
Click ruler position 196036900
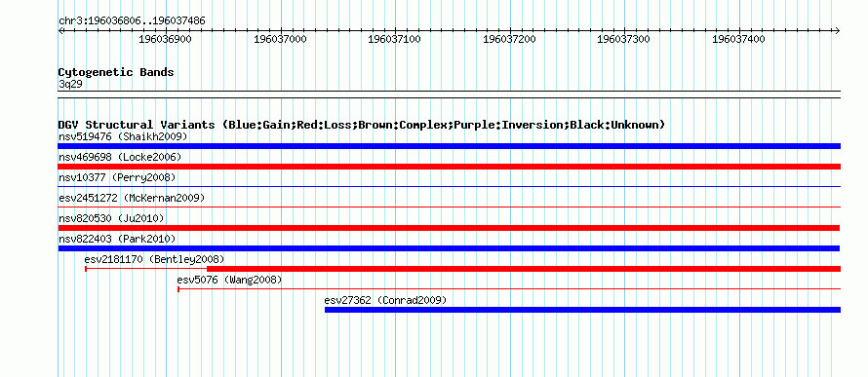point(165,39)
